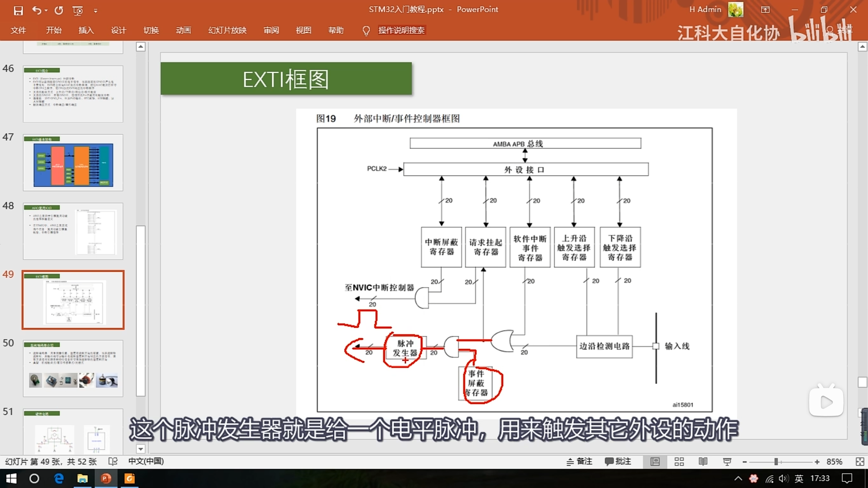
Task: Select slide 47 thumbnail
Action: coord(73,163)
